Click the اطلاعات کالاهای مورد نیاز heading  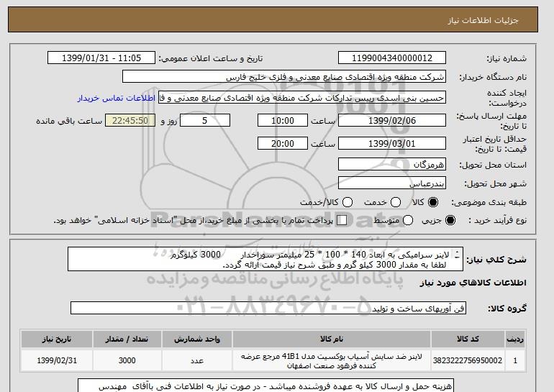pos(473,283)
